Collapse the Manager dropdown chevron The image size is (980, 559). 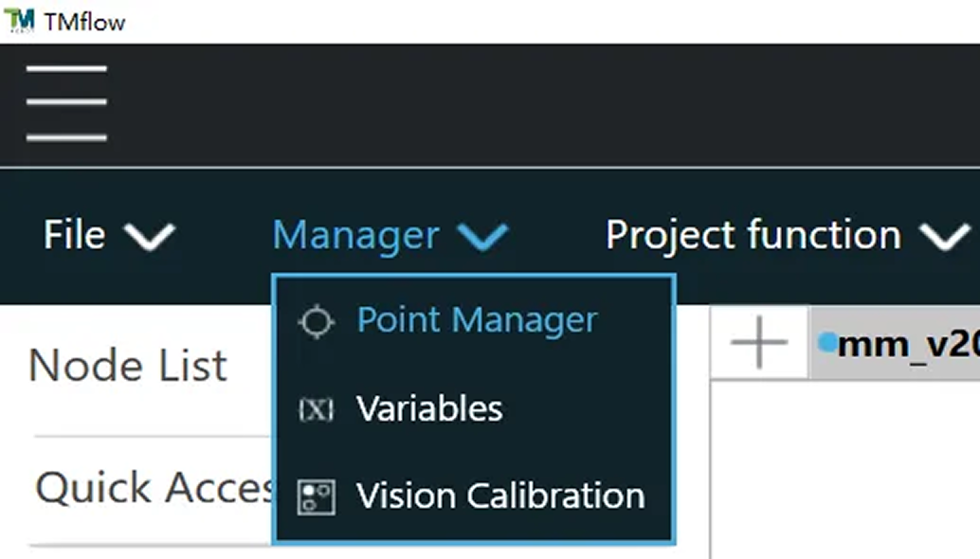point(482,236)
